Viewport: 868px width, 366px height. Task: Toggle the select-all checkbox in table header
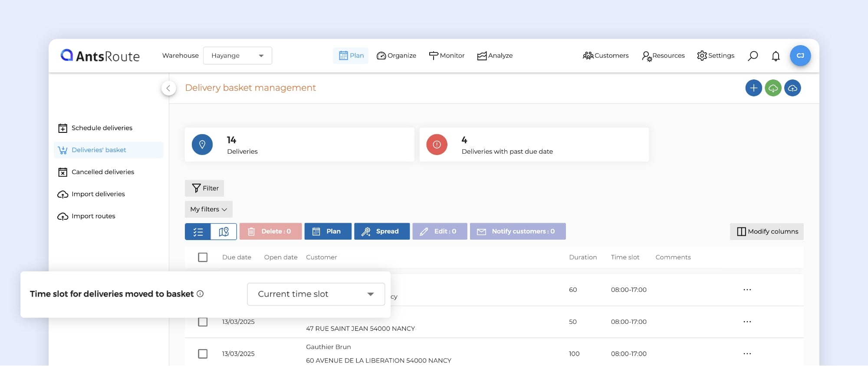(x=203, y=257)
